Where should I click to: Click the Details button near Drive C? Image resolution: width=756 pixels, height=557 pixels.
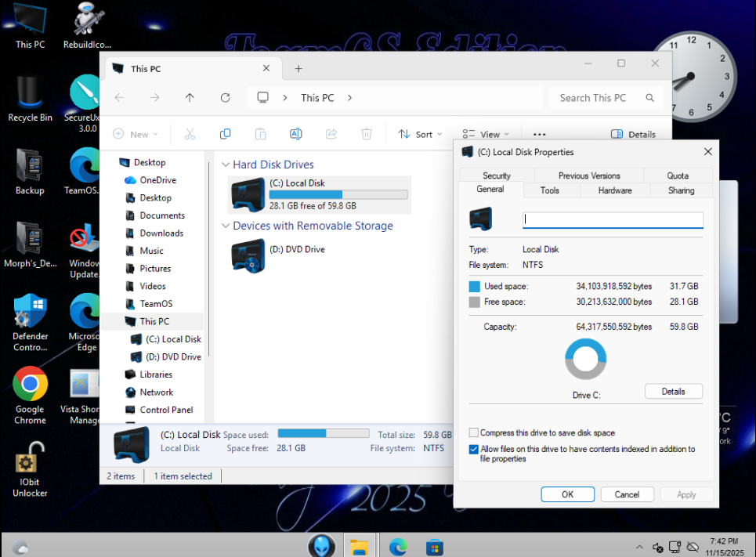[x=673, y=392]
